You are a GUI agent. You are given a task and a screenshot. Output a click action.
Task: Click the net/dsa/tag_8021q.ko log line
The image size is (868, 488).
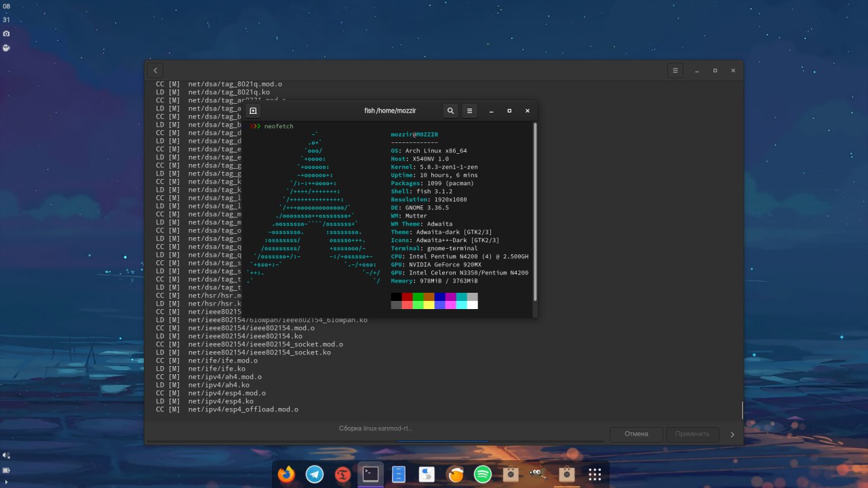click(213, 92)
